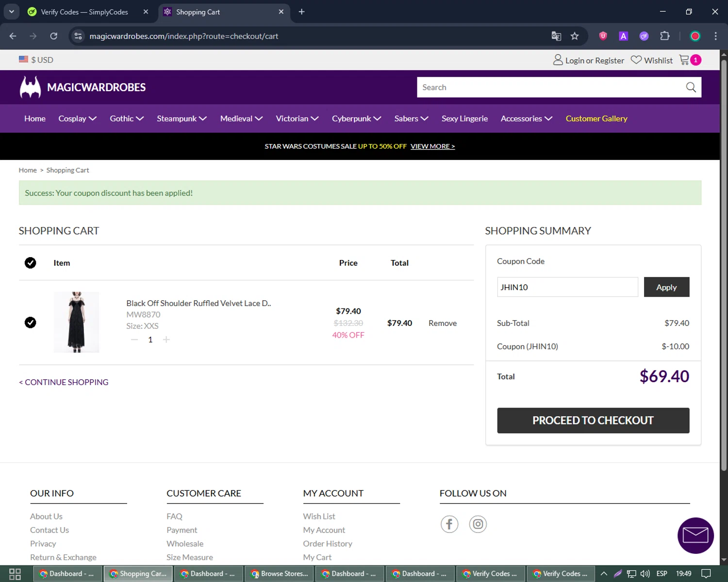Expand the Medieval menu

(x=242, y=118)
